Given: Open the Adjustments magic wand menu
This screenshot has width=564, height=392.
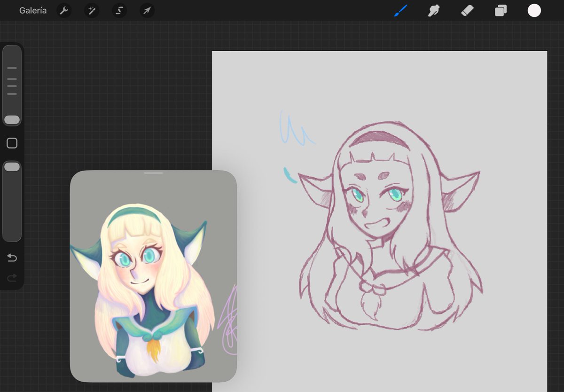Looking at the screenshot, I should pos(91,10).
